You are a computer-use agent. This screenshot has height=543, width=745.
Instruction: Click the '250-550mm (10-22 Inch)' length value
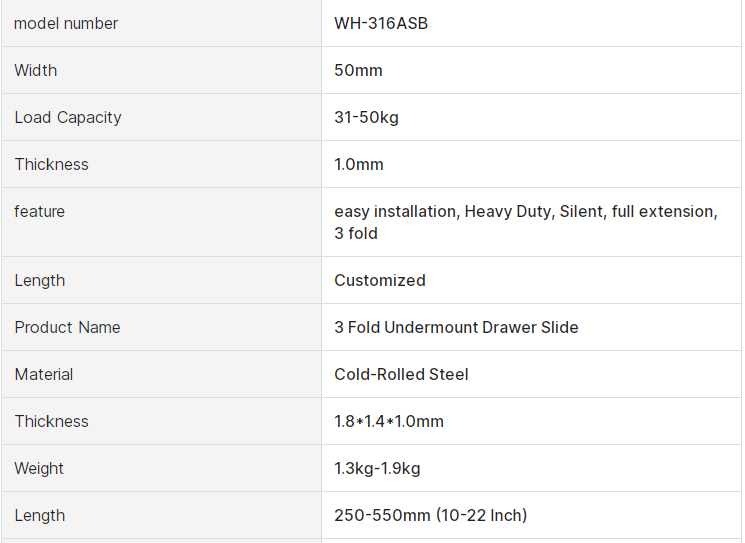[x=430, y=515]
